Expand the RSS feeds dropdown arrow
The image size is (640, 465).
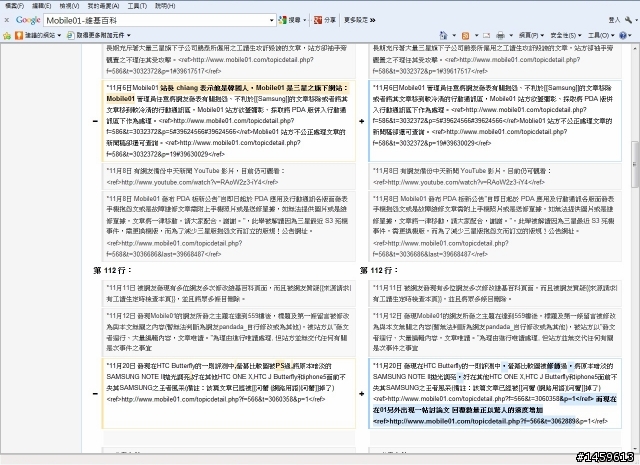point(476,36)
